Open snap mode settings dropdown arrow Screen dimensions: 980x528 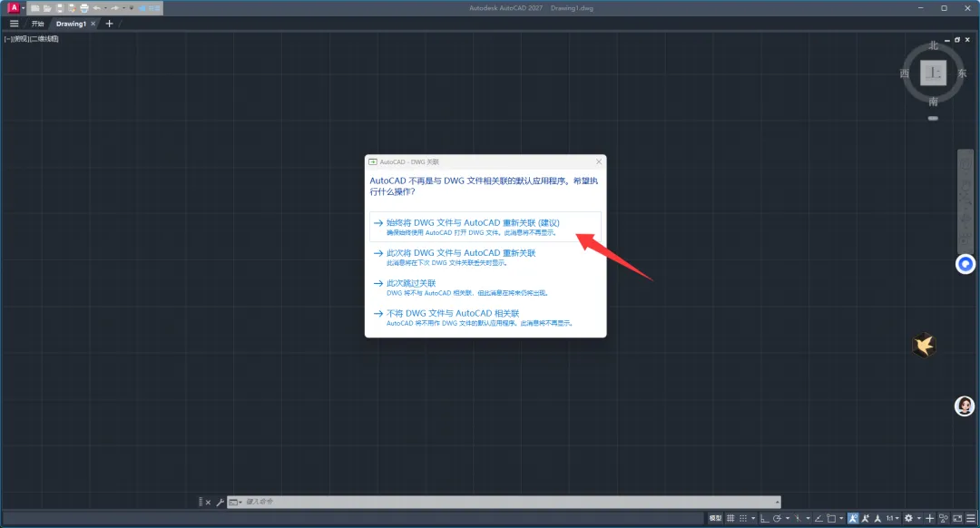click(753, 518)
